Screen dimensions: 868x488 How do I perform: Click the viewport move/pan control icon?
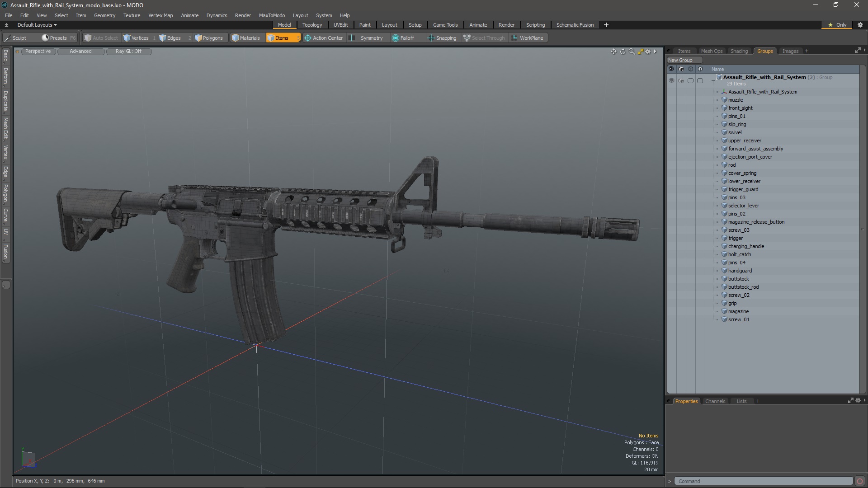click(x=613, y=52)
